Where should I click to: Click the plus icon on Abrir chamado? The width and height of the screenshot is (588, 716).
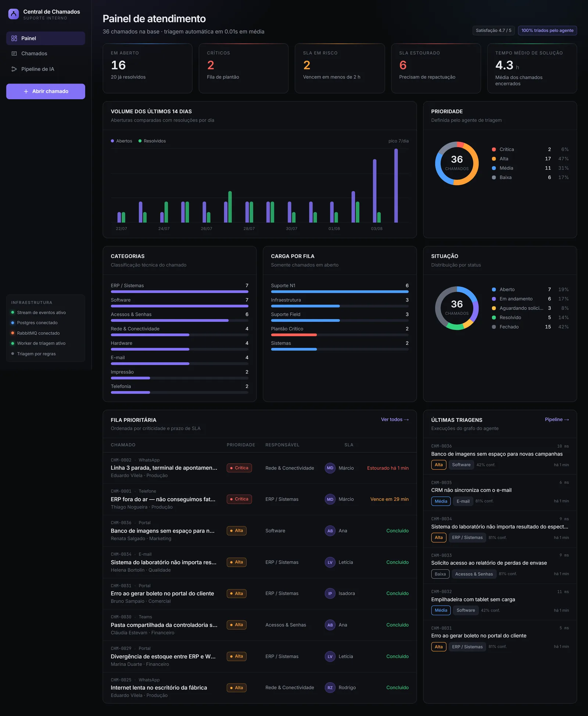(x=26, y=92)
